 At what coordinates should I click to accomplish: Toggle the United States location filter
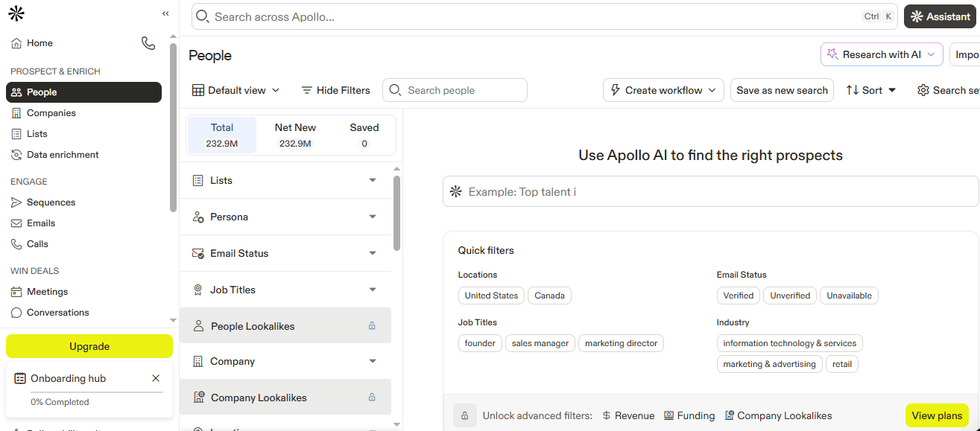click(491, 296)
